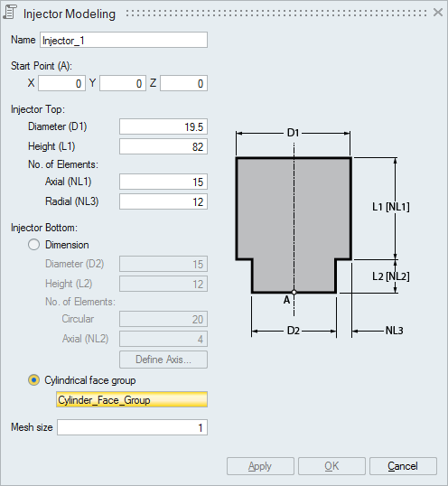
Task: Select the Dimension radio button
Action: click(x=33, y=245)
